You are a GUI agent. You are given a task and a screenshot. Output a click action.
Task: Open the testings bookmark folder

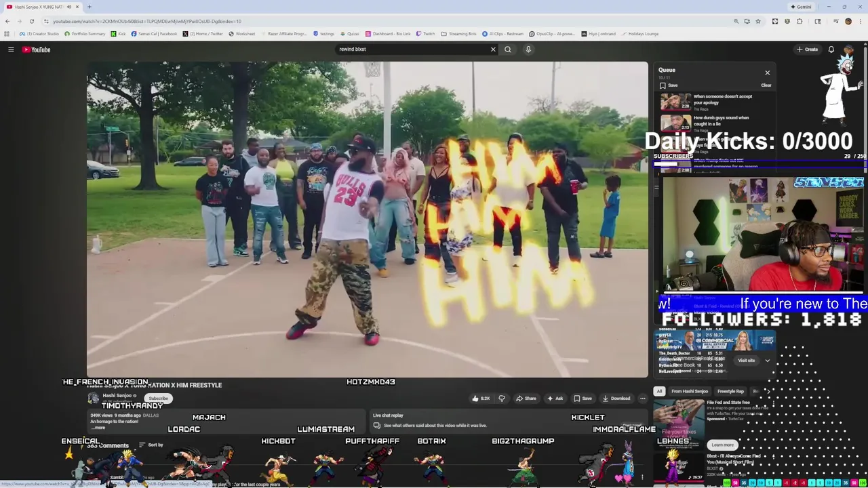(323, 34)
